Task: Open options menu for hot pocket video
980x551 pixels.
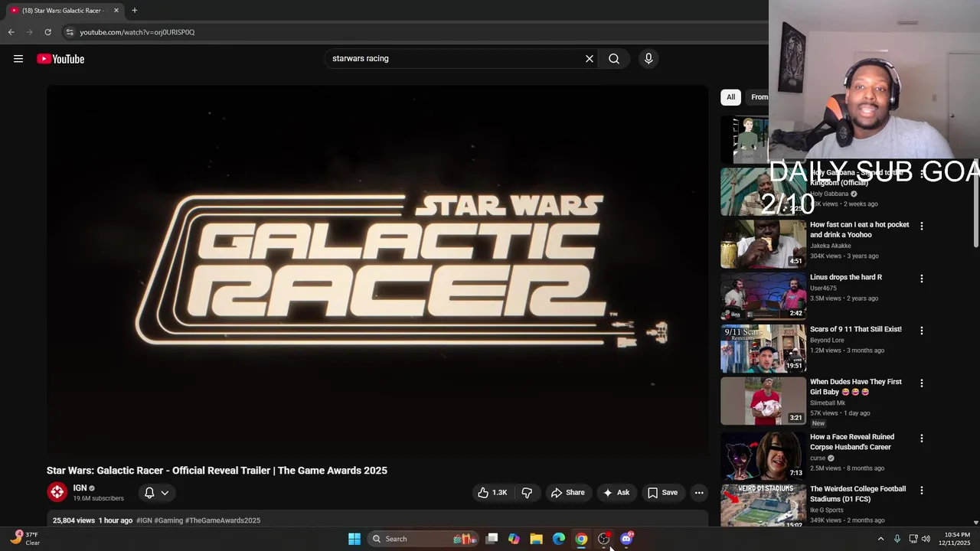Action: point(922,226)
